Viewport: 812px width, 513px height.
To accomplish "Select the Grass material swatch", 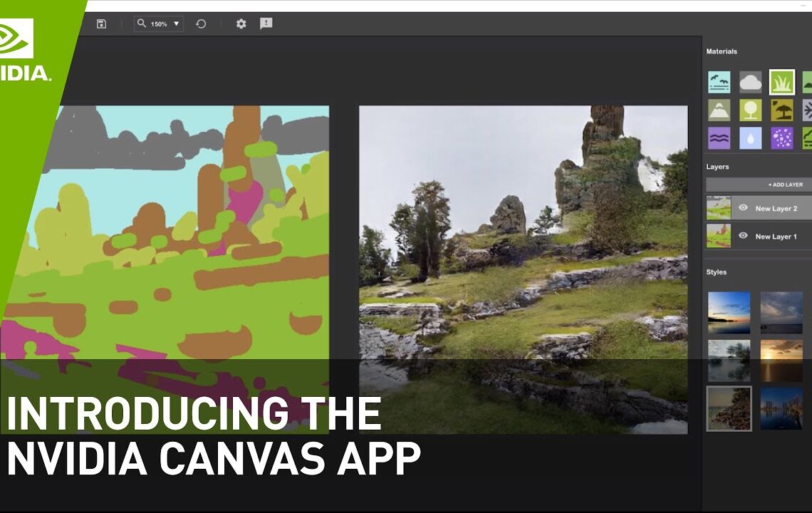I will (782, 82).
